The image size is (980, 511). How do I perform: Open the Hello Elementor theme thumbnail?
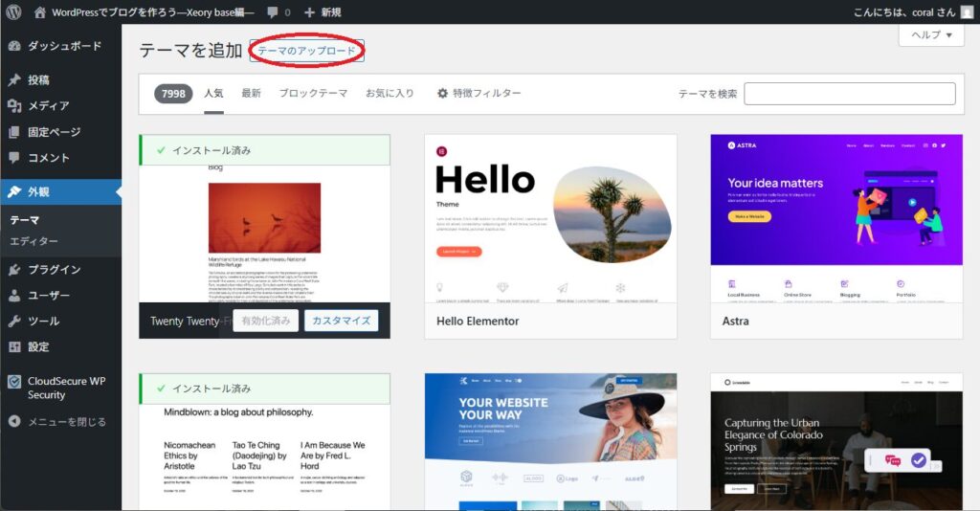550,218
